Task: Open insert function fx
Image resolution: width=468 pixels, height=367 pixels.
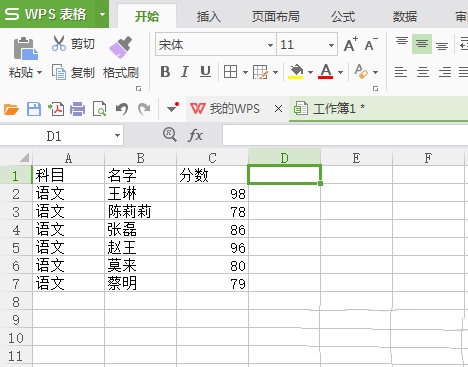Action: pos(195,135)
